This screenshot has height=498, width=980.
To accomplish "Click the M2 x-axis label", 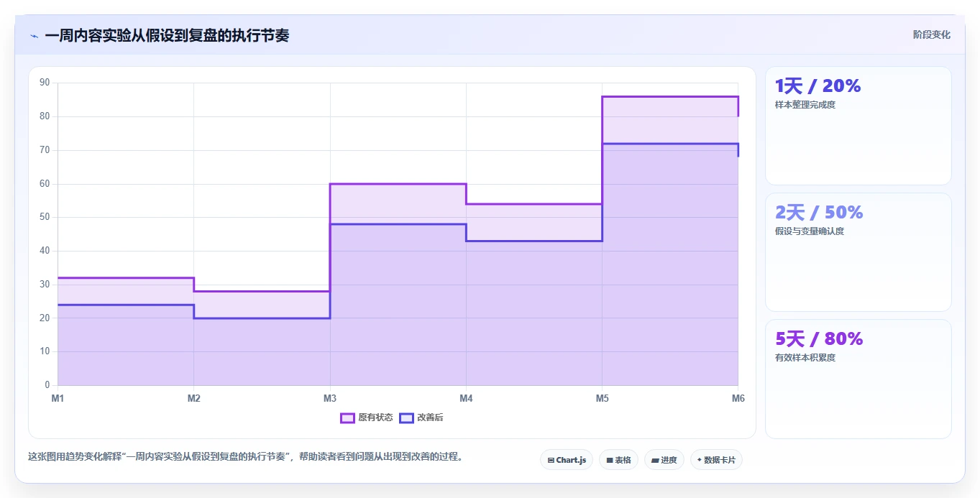I will point(193,398).
